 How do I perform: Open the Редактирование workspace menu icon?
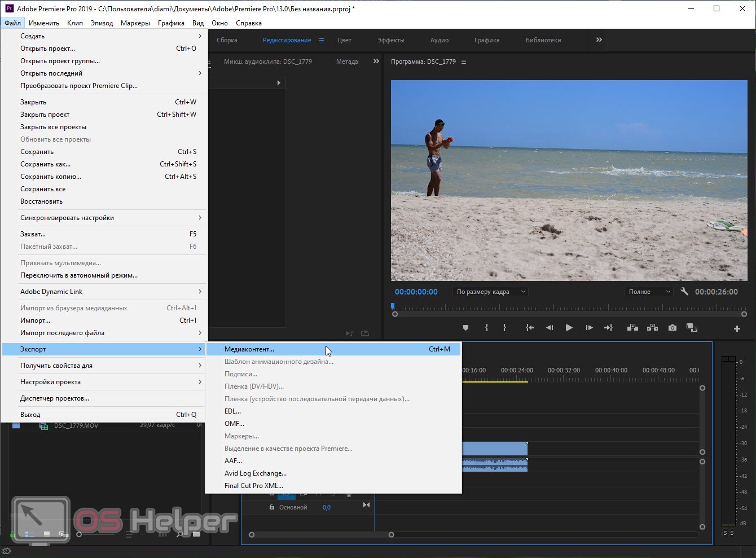(x=322, y=40)
